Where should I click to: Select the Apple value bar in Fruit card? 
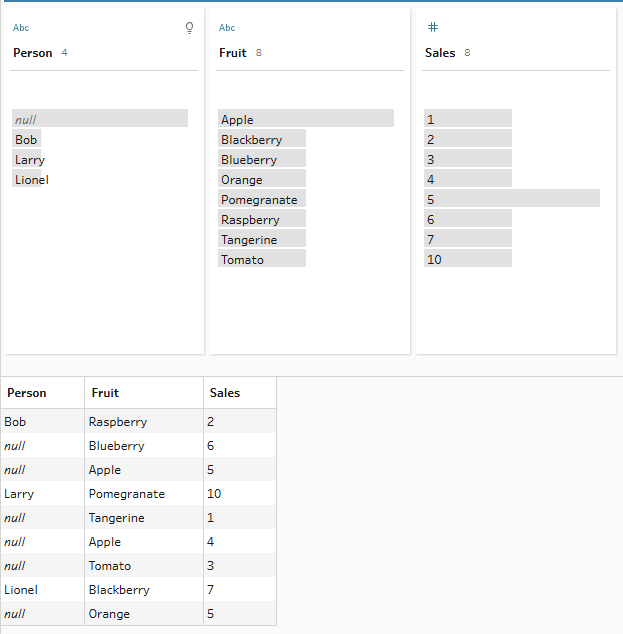point(306,119)
